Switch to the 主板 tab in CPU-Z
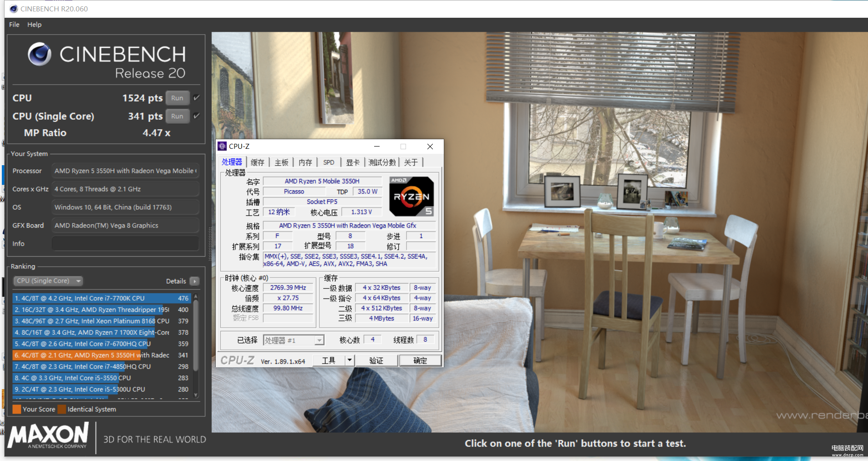This screenshot has width=868, height=461. [x=282, y=162]
